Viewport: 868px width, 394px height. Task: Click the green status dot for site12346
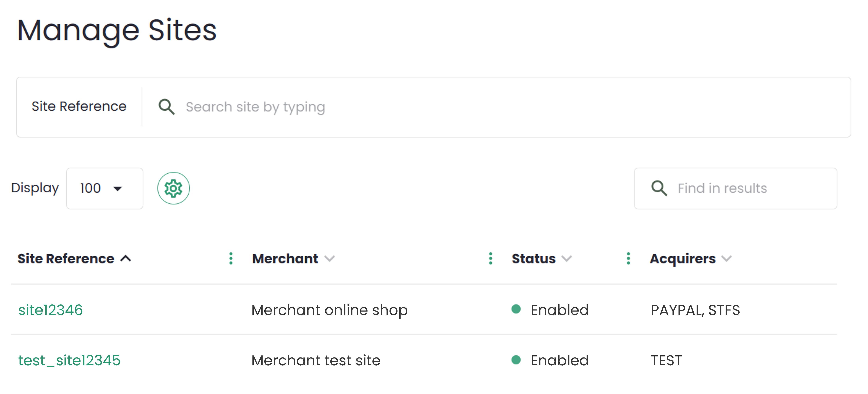(x=516, y=309)
